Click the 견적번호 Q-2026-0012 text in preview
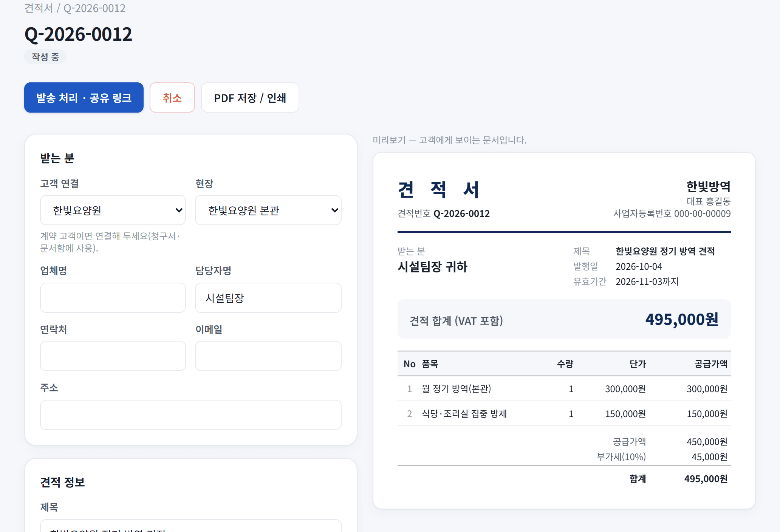Screen dimensions: 780x532 coord(444,213)
